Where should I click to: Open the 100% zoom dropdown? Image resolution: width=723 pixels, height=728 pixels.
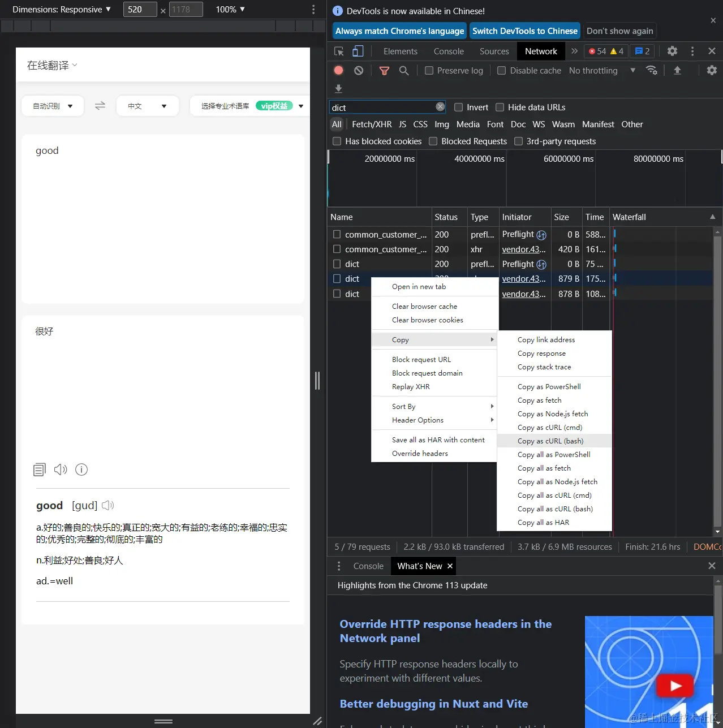coord(230,10)
